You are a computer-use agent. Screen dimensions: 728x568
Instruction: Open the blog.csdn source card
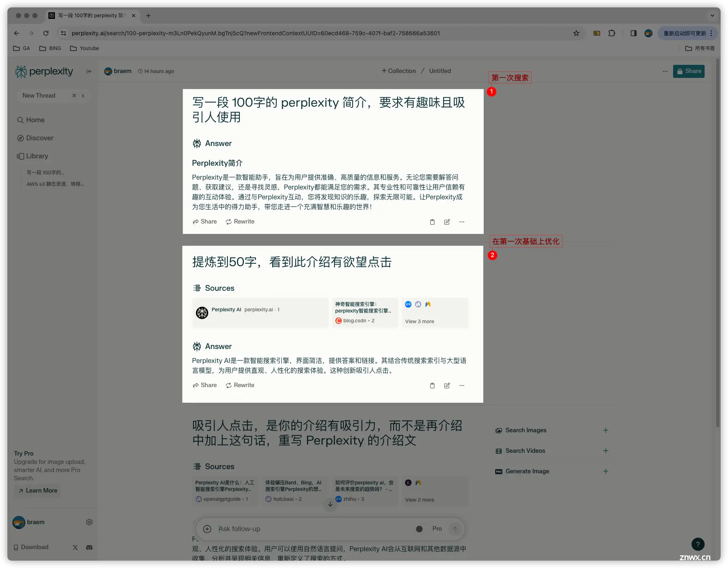click(x=365, y=313)
